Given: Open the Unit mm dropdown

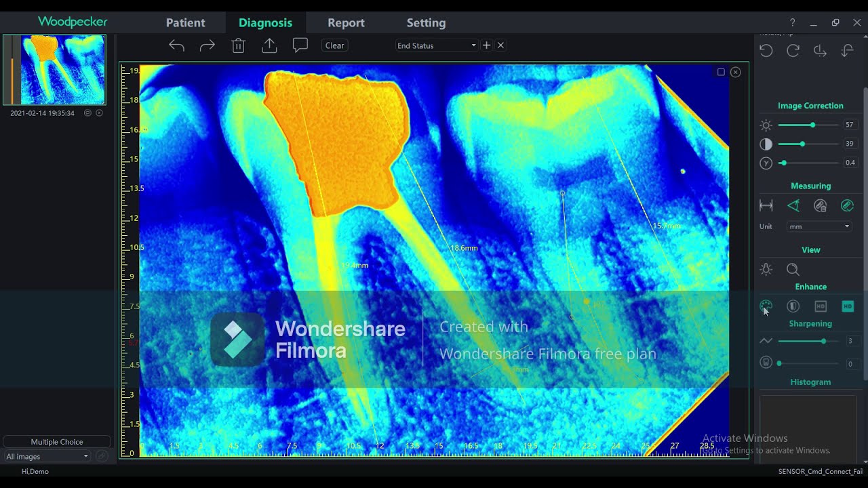Looking at the screenshot, I should (819, 226).
